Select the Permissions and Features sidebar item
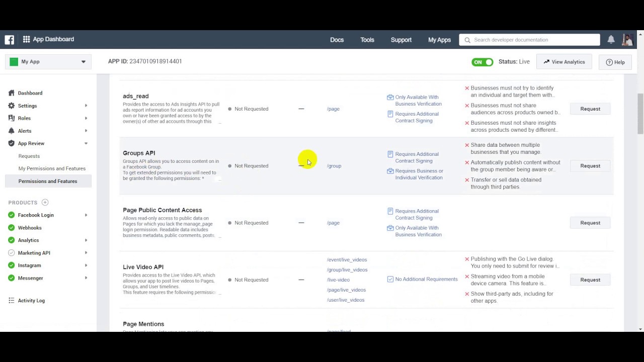The width and height of the screenshot is (644, 362). [48, 181]
